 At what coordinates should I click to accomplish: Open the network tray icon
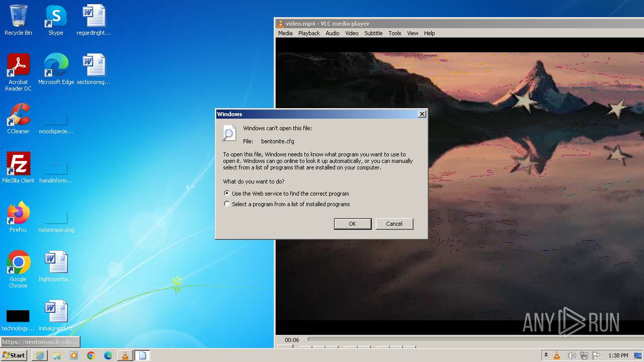coord(585,355)
